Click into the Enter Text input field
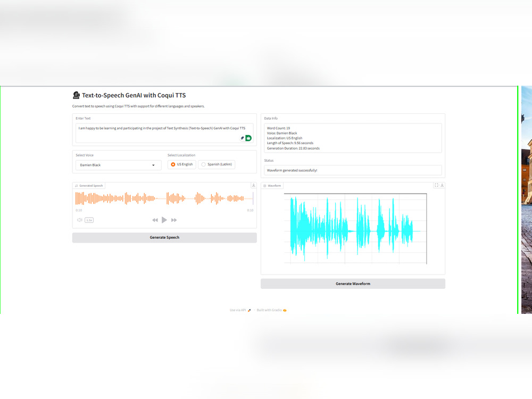532x399 pixels. tap(164, 133)
